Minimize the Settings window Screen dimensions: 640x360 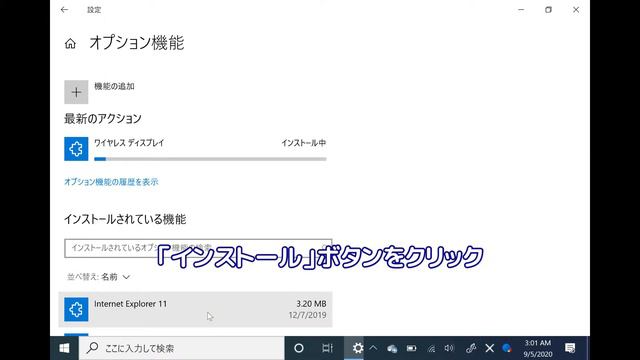[521, 9]
